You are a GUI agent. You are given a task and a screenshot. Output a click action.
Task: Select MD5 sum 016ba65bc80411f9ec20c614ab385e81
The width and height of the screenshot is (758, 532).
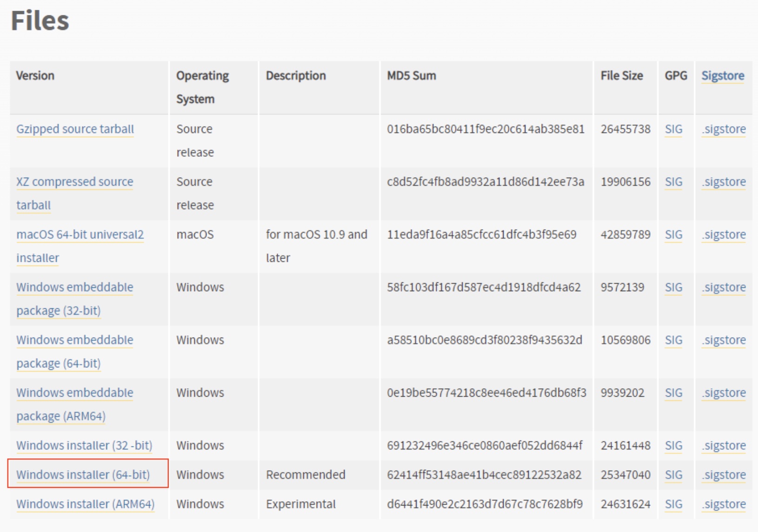coord(485,129)
